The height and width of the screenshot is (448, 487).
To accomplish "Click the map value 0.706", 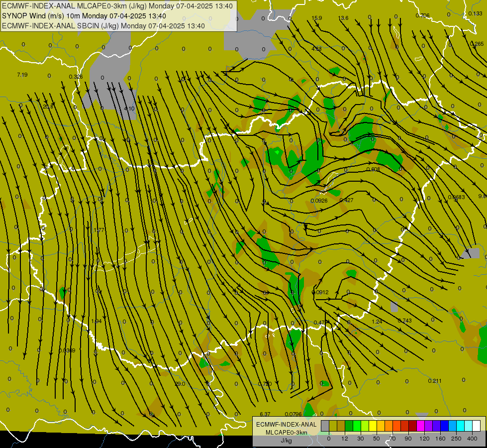I will coord(422,15).
